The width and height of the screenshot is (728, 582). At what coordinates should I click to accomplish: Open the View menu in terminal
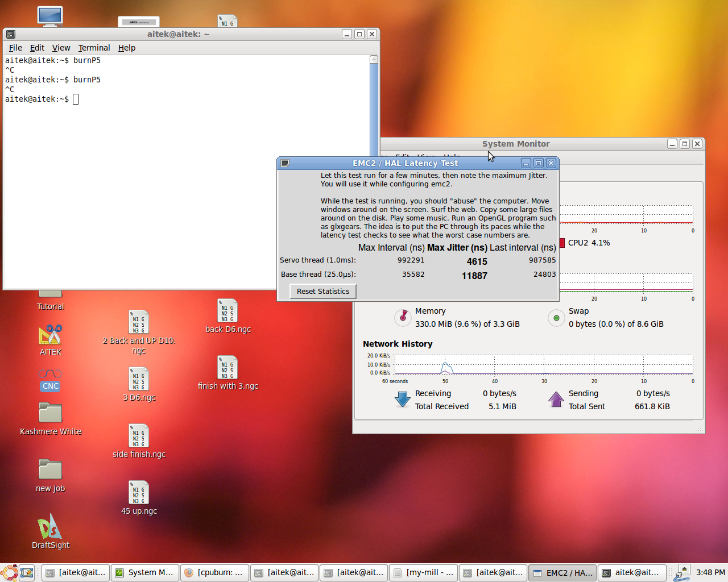[x=61, y=48]
